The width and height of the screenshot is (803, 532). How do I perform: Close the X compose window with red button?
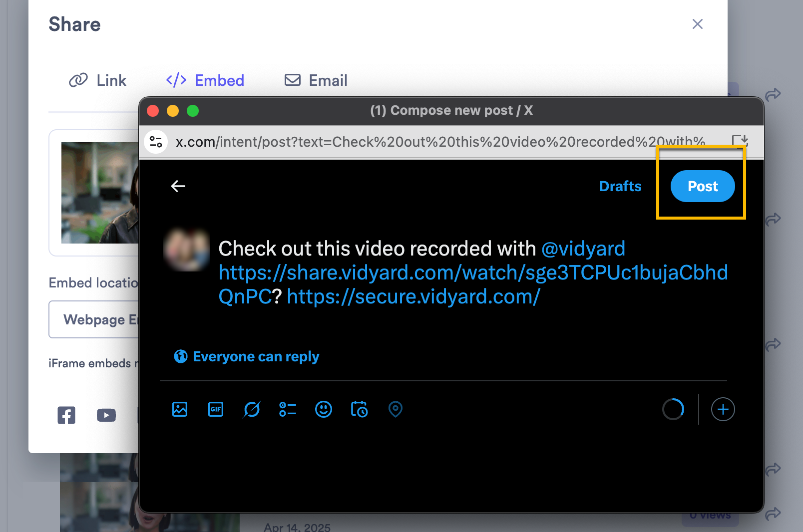153,111
